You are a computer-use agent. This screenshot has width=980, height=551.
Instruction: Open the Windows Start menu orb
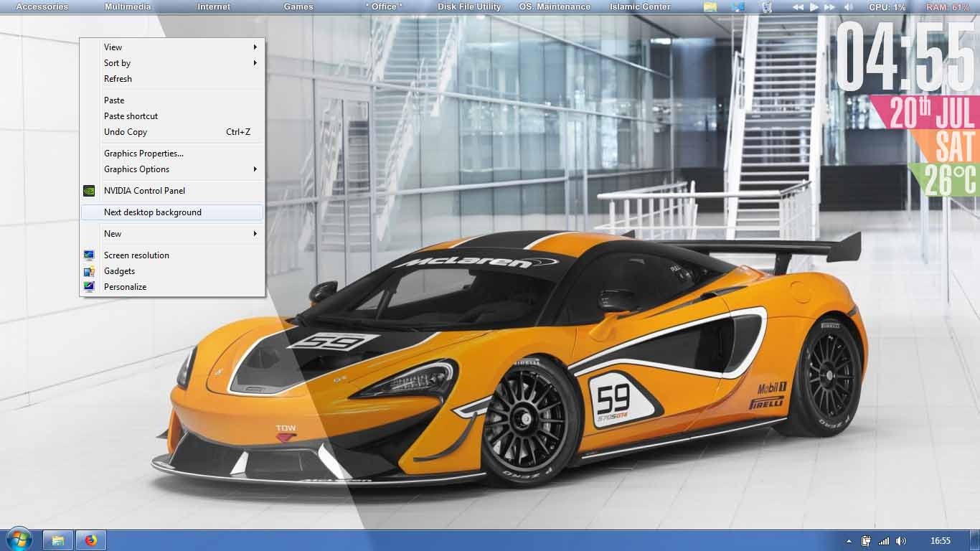coord(19,540)
